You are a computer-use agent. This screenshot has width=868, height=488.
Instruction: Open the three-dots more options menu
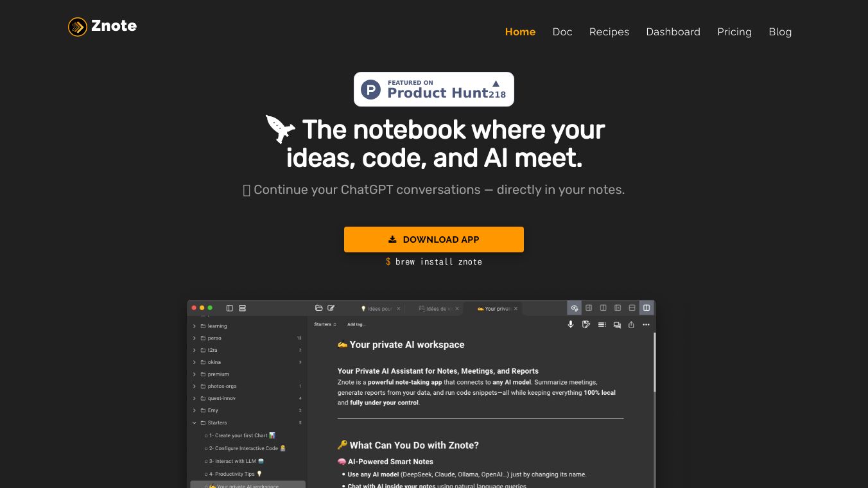point(646,325)
